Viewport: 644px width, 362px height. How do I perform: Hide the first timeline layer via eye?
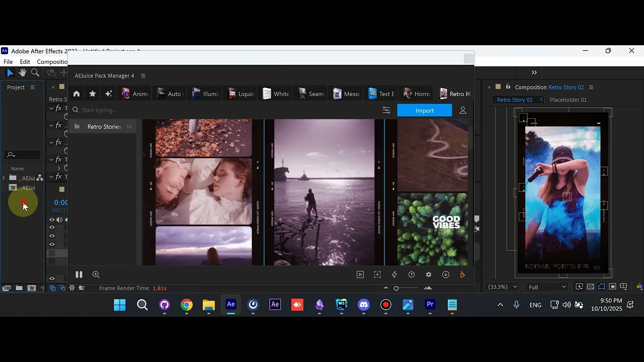pyautogui.click(x=52, y=228)
